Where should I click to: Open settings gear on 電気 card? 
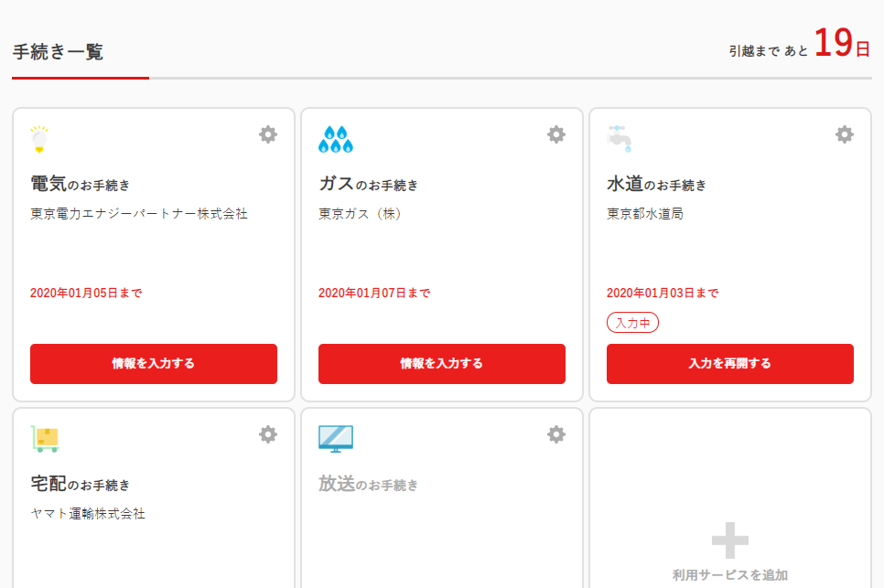coord(268,134)
